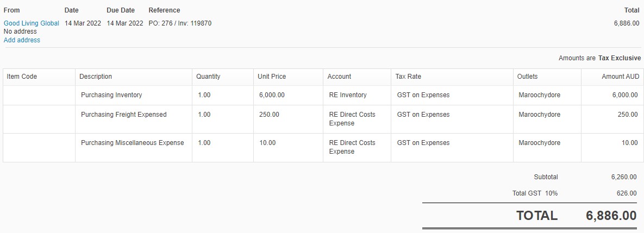Click the Add address link

point(22,40)
